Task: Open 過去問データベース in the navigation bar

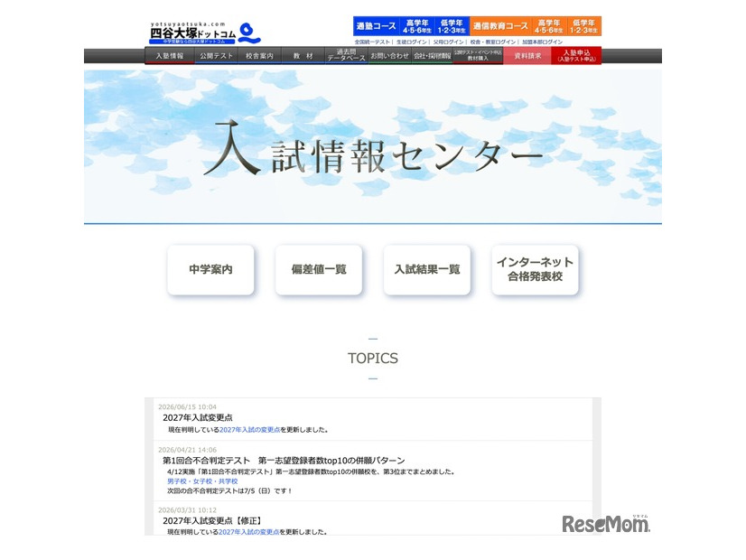Action: pyautogui.click(x=347, y=56)
